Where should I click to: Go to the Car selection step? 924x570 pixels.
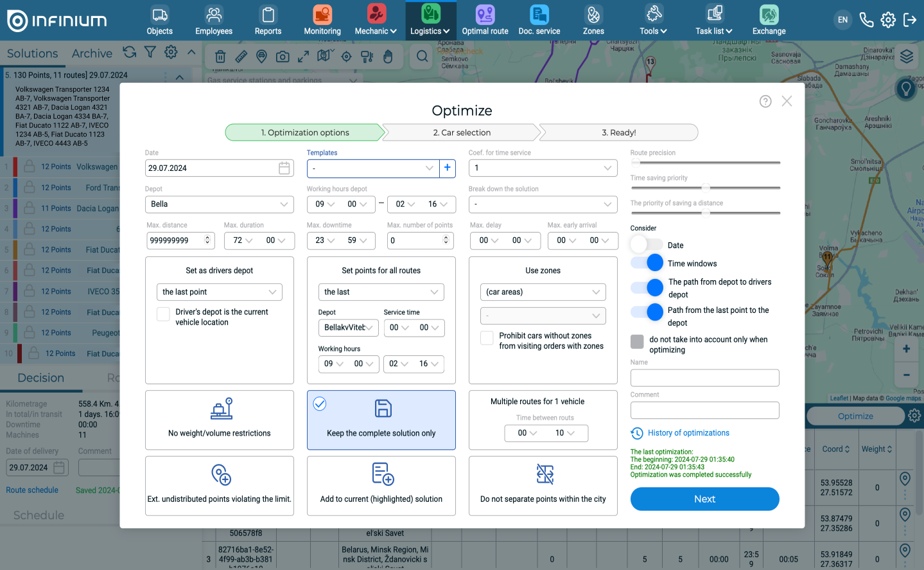[461, 132]
